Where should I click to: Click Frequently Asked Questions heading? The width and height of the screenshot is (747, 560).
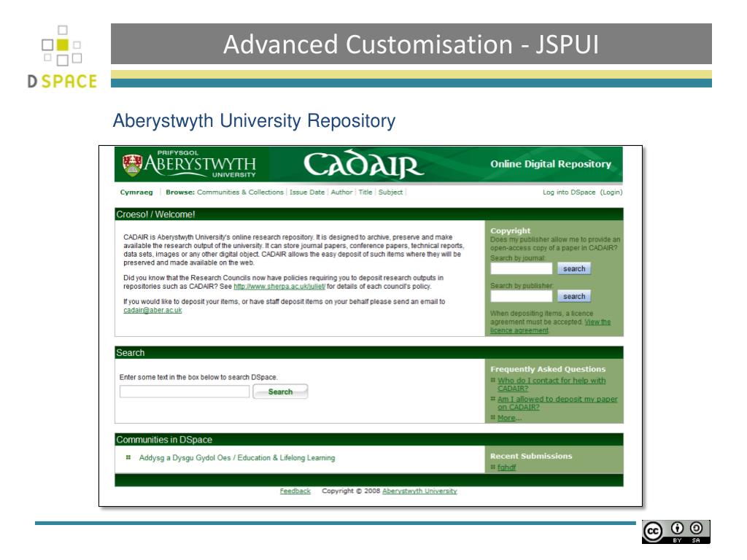point(548,369)
